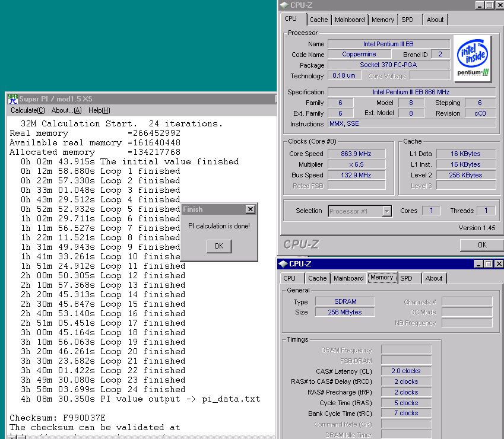
Task: Close the Finish dialog with X
Action: pyautogui.click(x=251, y=209)
